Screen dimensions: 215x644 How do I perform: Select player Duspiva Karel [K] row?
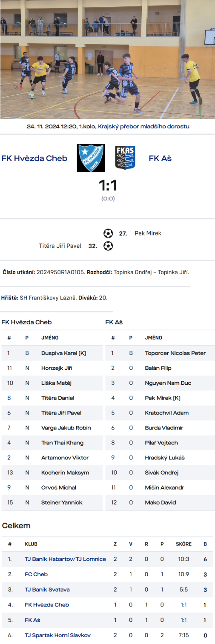[x=52, y=353]
